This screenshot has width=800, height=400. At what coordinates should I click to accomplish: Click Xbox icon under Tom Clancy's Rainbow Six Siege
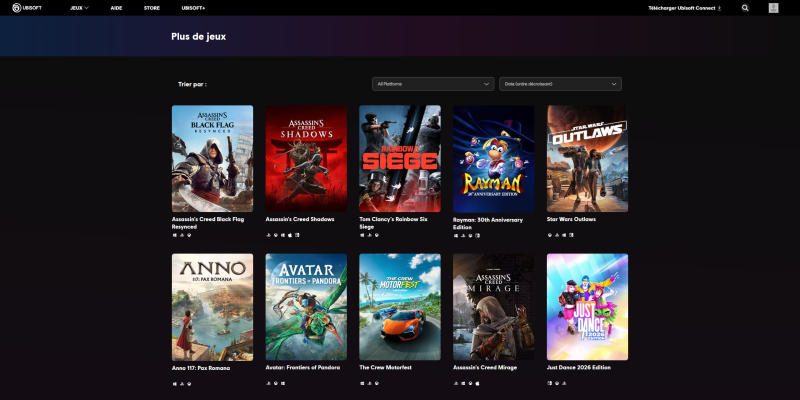coord(377,235)
